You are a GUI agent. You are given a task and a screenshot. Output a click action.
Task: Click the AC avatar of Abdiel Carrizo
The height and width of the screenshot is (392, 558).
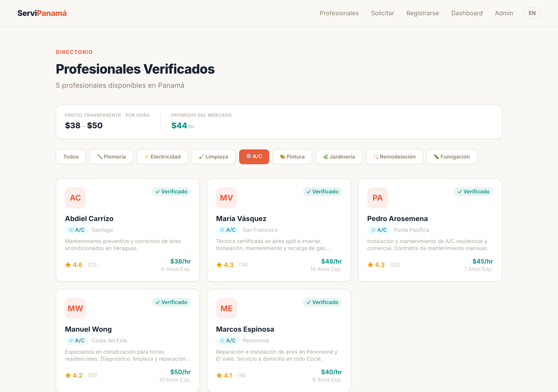75,198
